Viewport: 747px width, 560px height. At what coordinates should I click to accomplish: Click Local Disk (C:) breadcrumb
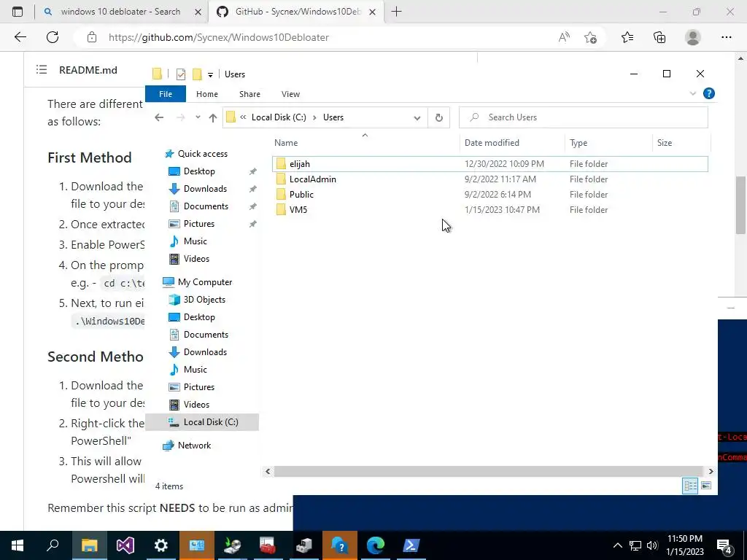click(279, 117)
